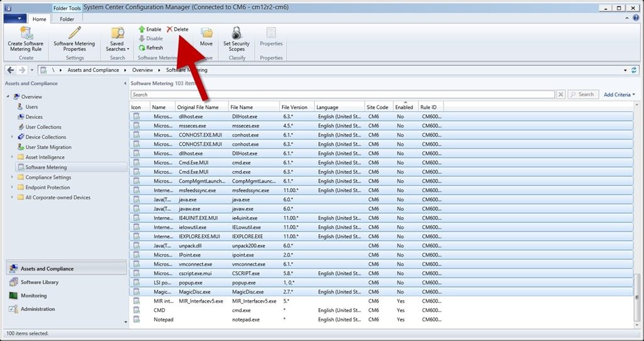644x341 pixels.
Task: Collapse the ribbon with the caret
Action: click(x=627, y=18)
